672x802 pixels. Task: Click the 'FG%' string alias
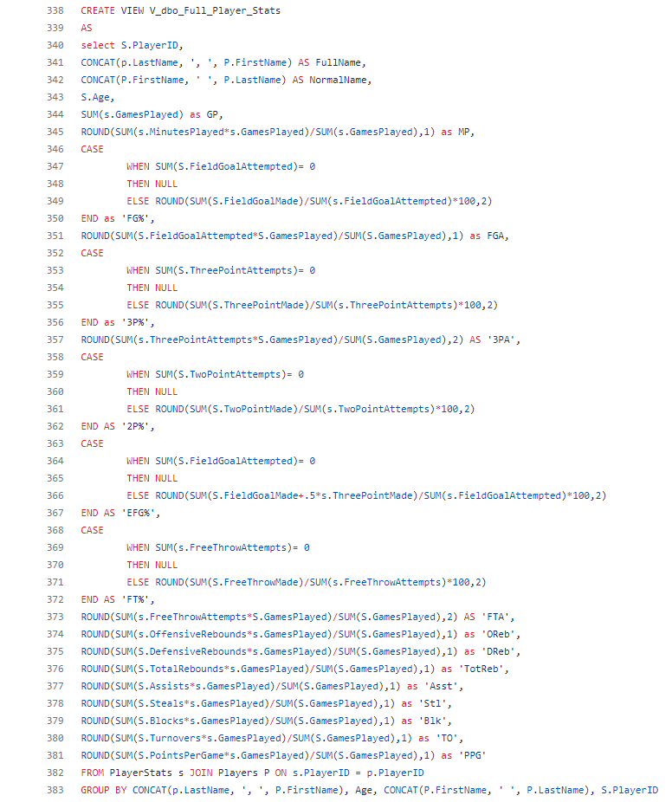pos(140,218)
